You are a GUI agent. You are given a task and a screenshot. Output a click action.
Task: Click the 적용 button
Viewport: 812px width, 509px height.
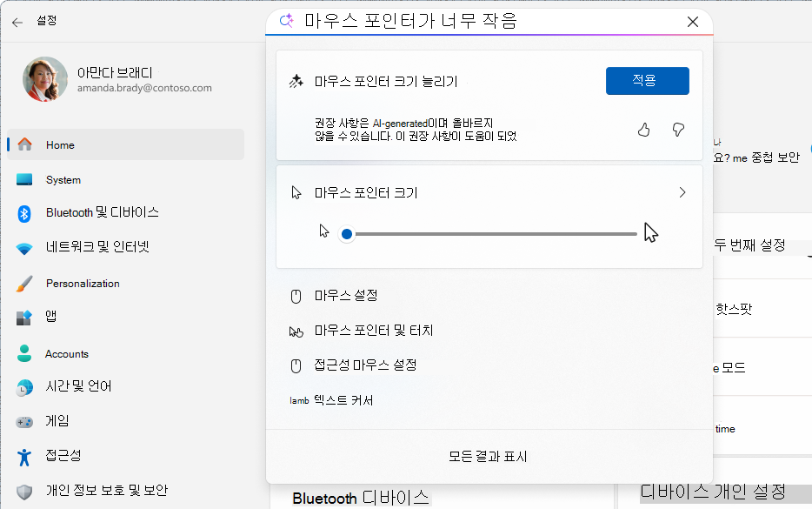coord(647,80)
